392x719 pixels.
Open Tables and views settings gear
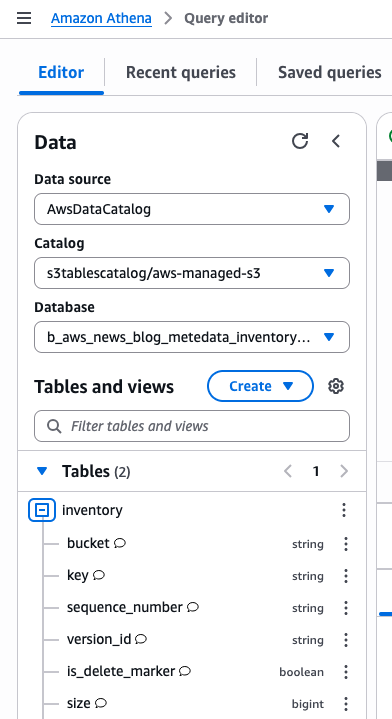336,386
